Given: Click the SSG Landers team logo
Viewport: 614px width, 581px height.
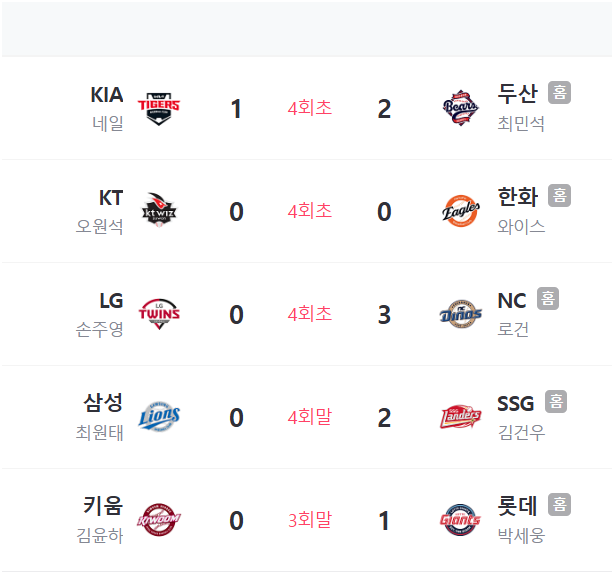Looking at the screenshot, I should click(460, 417).
